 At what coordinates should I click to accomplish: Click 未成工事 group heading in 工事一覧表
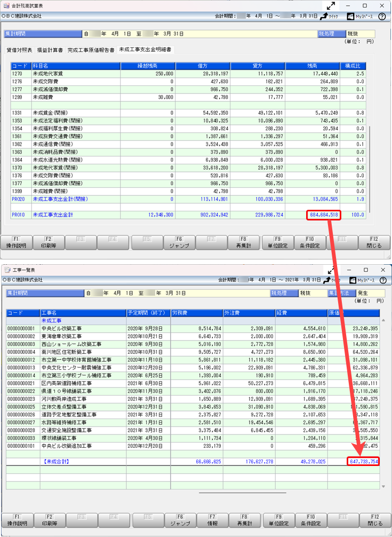tap(52, 321)
